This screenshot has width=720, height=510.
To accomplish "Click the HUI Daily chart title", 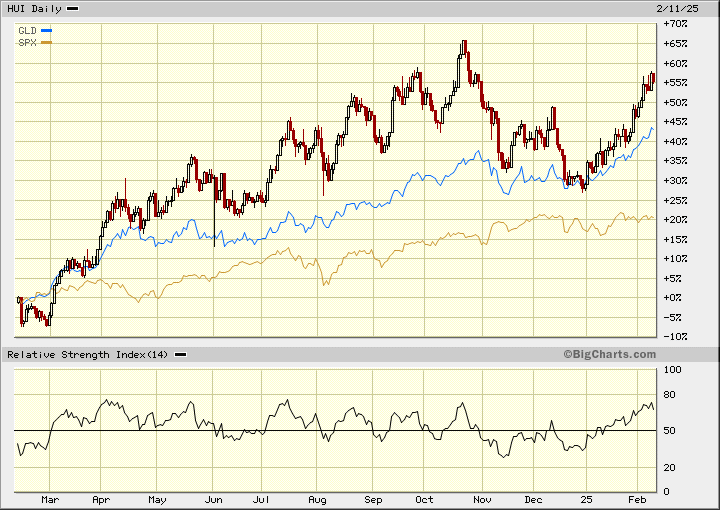I will point(34,9).
